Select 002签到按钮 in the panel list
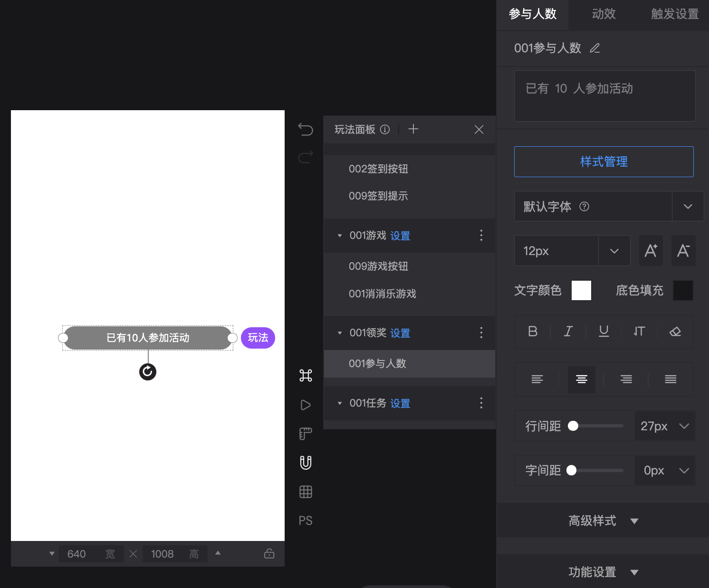Screen dimensions: 709x588 pyautogui.click(x=410, y=169)
